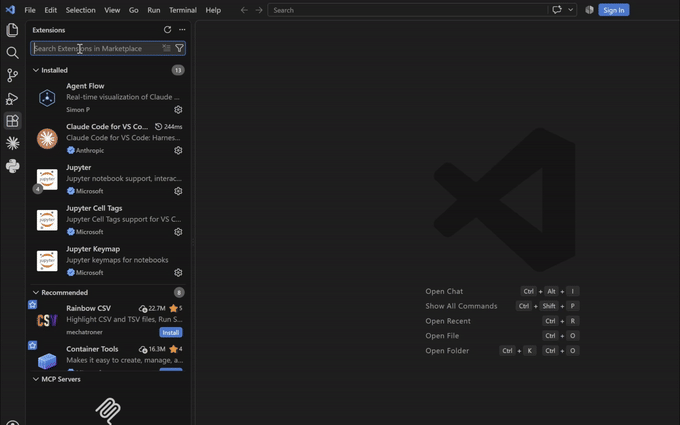Screen dimensions: 680x425
Task: Open the extensions filter funnel
Action: (179, 48)
